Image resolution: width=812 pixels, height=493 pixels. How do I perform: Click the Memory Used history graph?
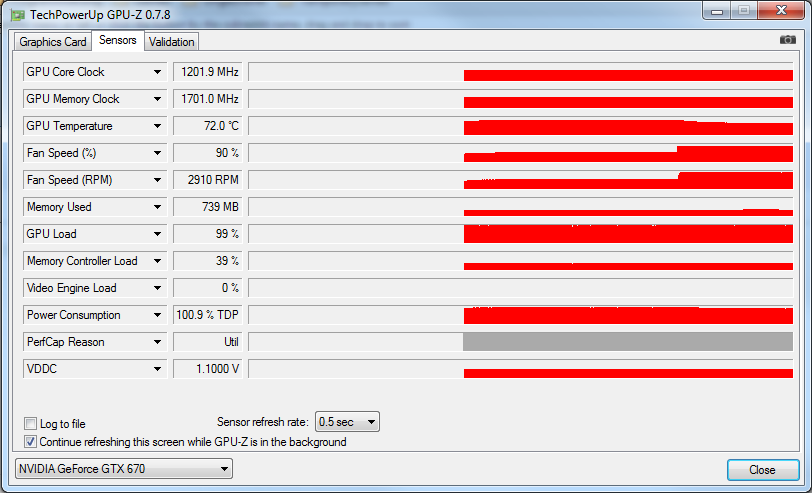tap(521, 207)
